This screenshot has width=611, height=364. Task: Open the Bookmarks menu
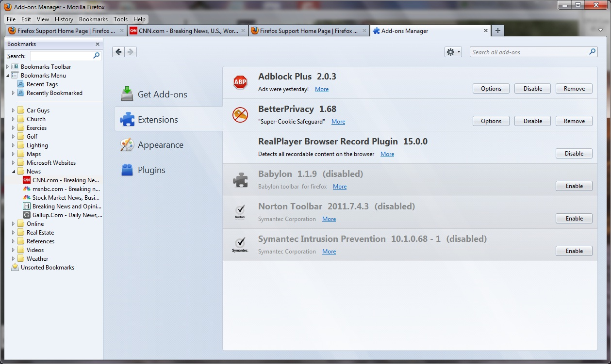(93, 19)
